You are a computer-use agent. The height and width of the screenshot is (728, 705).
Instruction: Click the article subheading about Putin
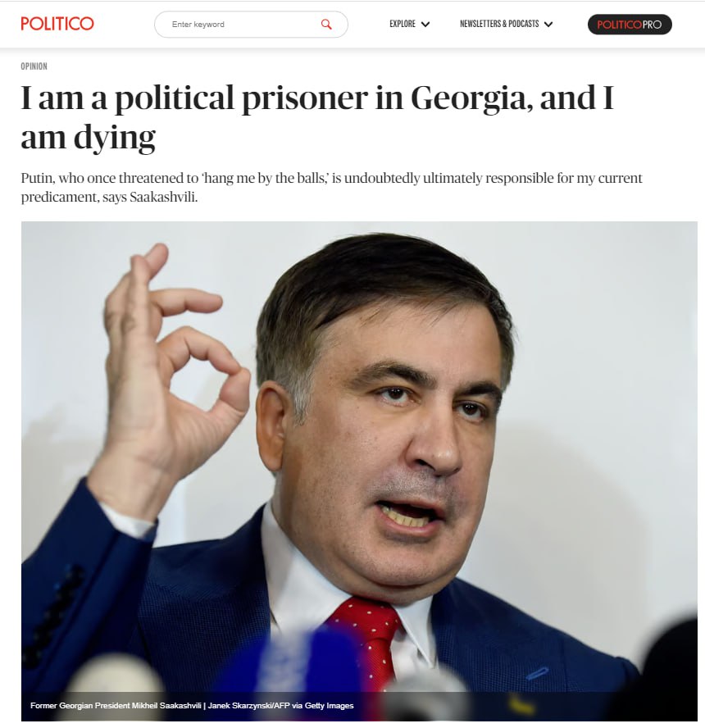[x=331, y=187]
